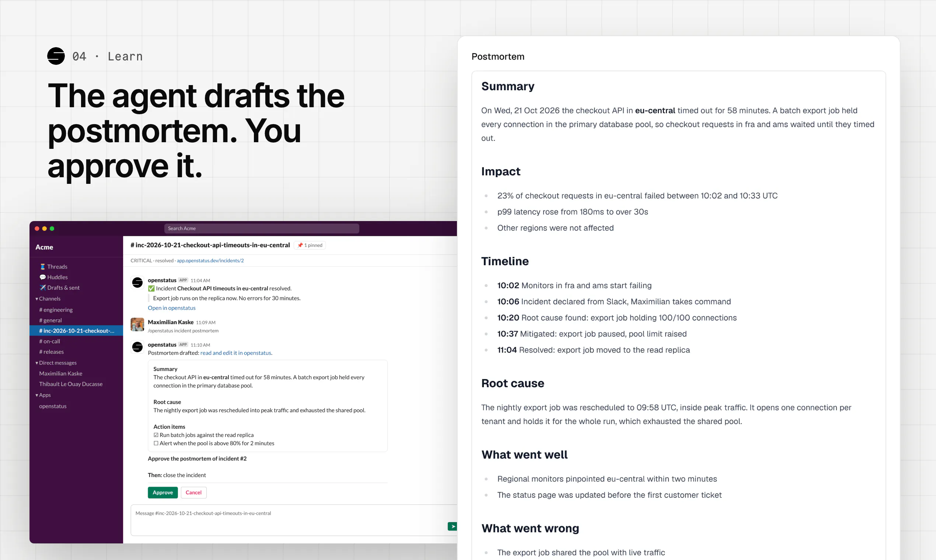Screen dimensions: 936x560
Task: Open the #on-call channel
Action: pyautogui.click(x=49, y=342)
